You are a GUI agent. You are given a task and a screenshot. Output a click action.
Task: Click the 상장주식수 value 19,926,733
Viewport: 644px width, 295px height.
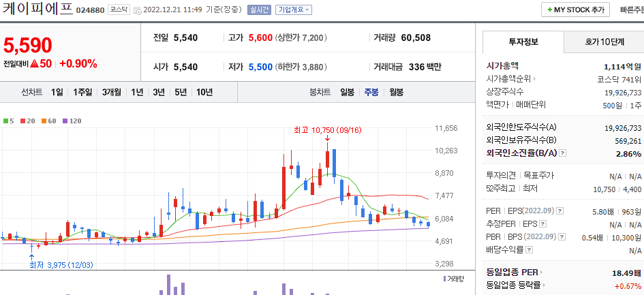tap(623, 93)
